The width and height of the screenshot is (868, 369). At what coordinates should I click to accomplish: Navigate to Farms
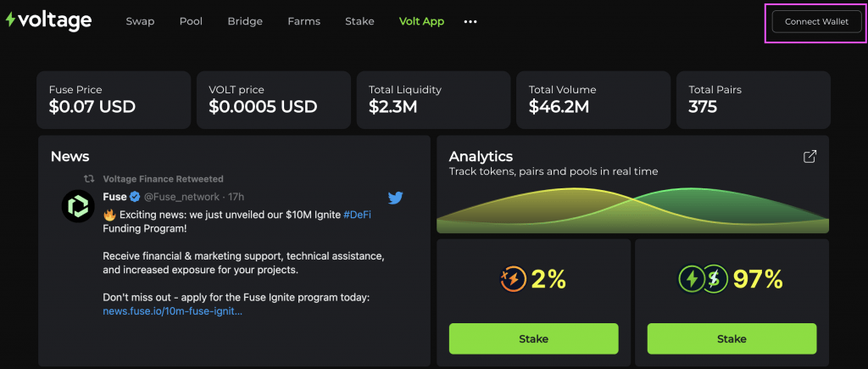304,21
